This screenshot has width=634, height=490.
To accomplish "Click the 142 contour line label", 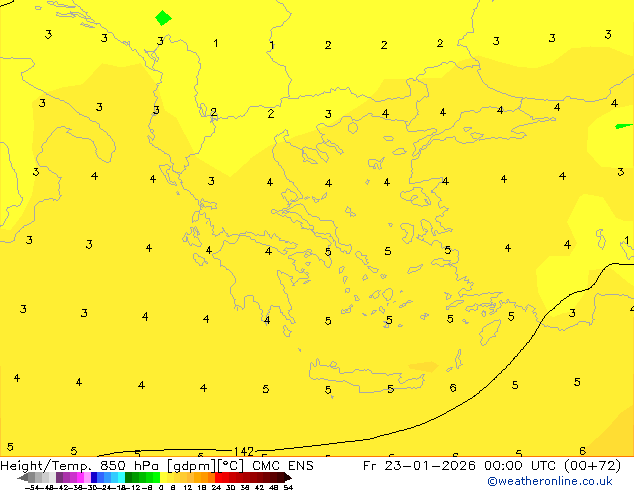I will pyautogui.click(x=244, y=452).
